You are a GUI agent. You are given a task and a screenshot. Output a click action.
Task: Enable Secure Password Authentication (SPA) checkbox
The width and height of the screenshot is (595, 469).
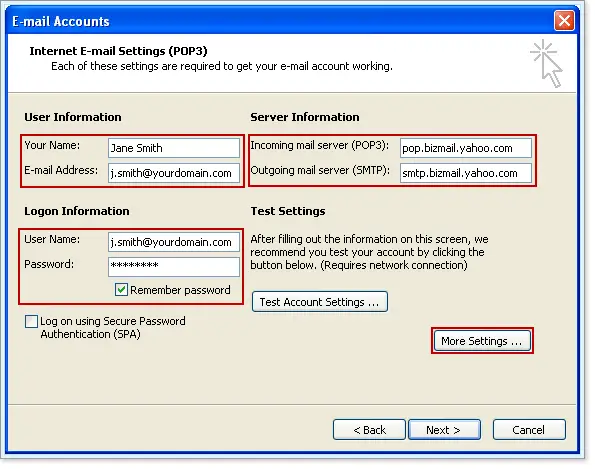pyautogui.click(x=31, y=321)
